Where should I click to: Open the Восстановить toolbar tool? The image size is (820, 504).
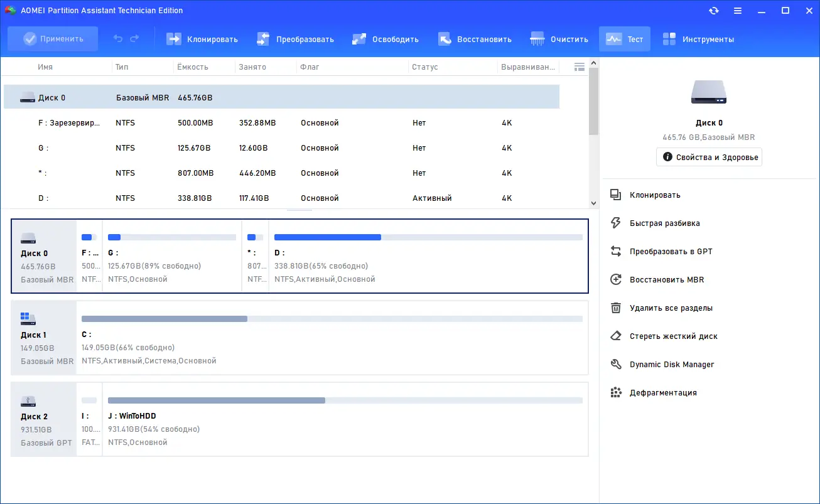pos(475,39)
